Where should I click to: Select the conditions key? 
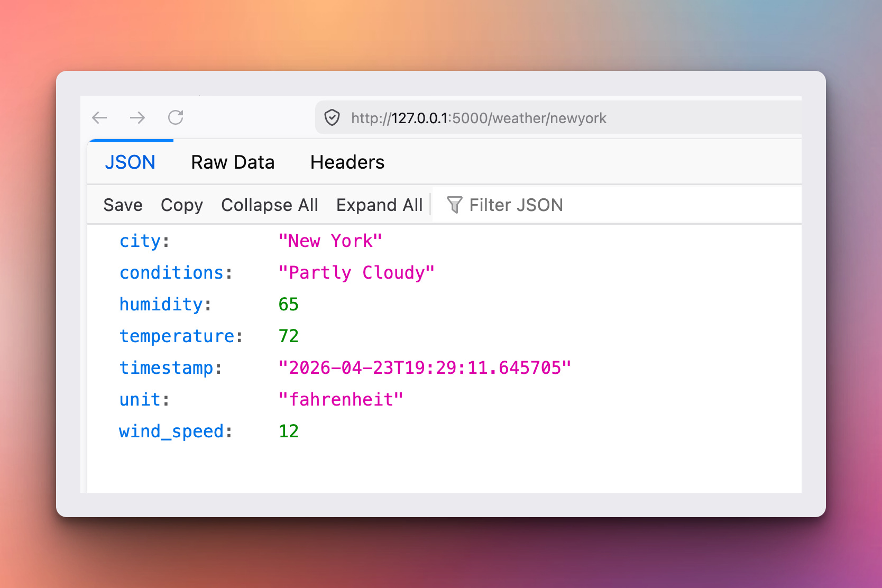pyautogui.click(x=172, y=273)
